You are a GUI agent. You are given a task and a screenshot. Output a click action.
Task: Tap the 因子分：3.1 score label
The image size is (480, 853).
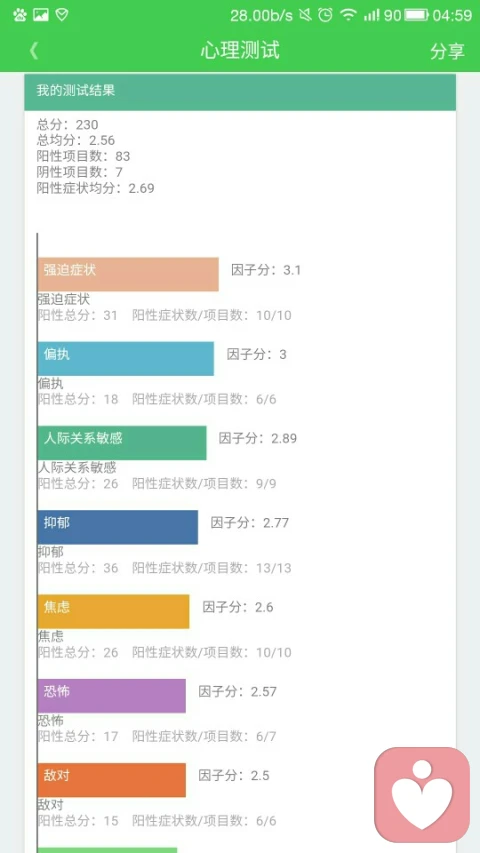tap(266, 270)
